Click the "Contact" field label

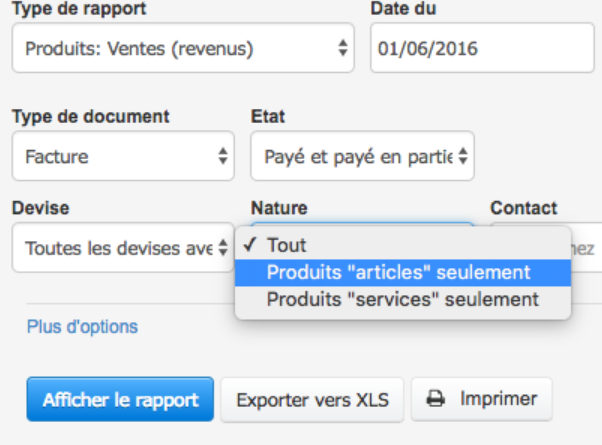[x=523, y=208]
